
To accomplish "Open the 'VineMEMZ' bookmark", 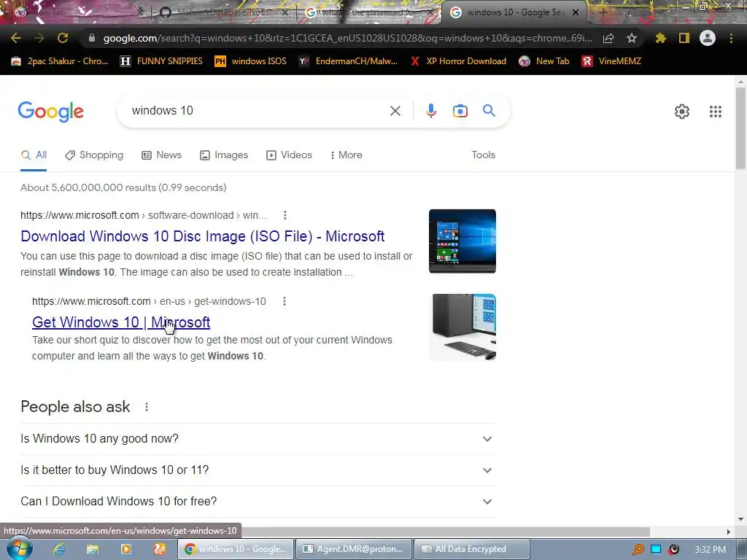I will click(x=611, y=61).
